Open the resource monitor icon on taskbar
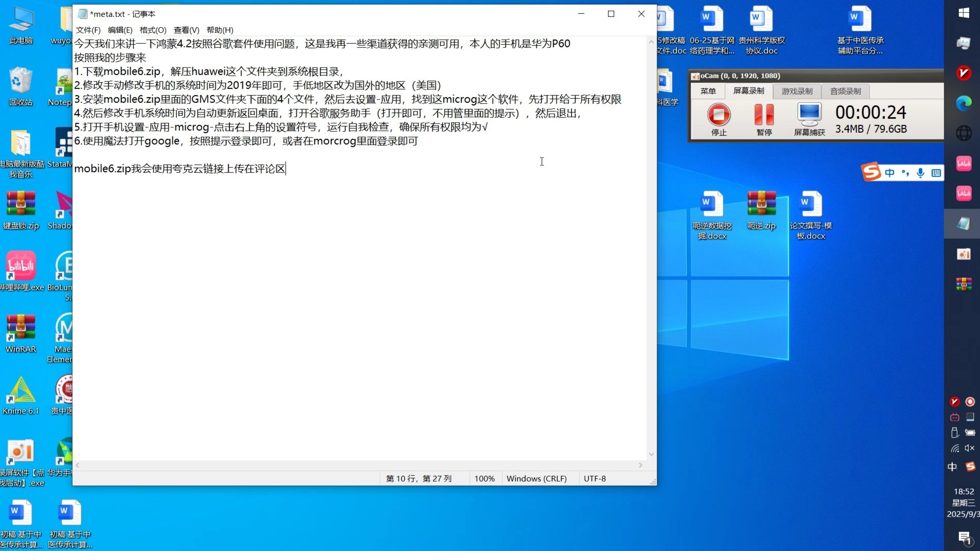 964,43
